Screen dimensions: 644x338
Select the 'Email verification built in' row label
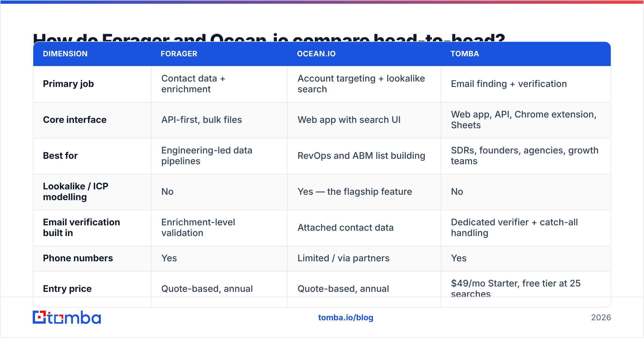(81, 227)
